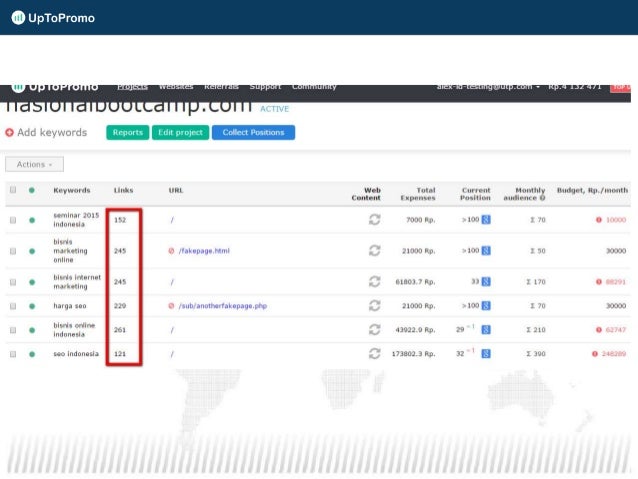Tick the select-all checkbox in table header
The height and width of the screenshot is (479, 638).
click(x=13, y=190)
